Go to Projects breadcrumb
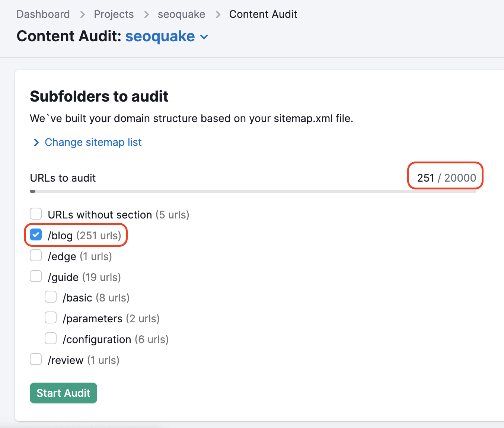 coord(114,14)
